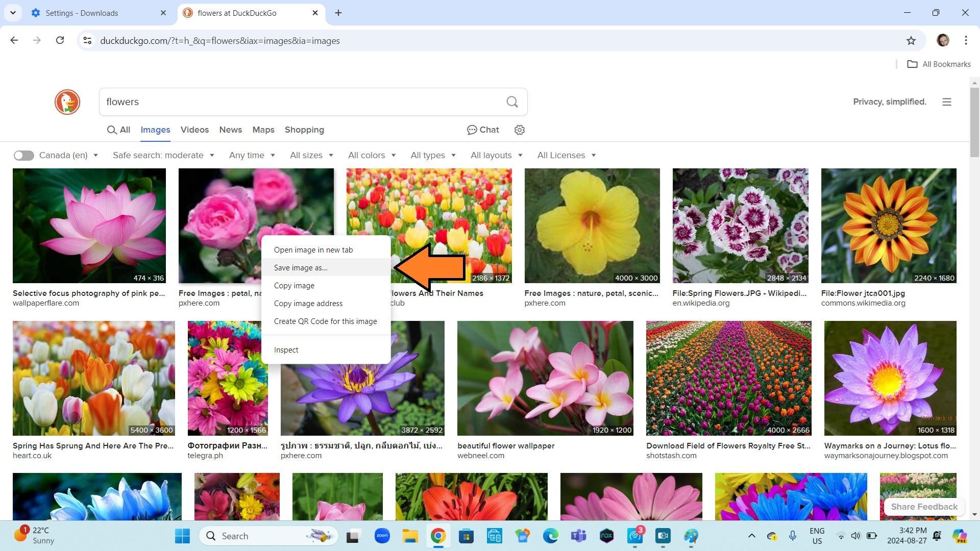
Task: Open the Any time filter dropdown
Action: tap(252, 156)
